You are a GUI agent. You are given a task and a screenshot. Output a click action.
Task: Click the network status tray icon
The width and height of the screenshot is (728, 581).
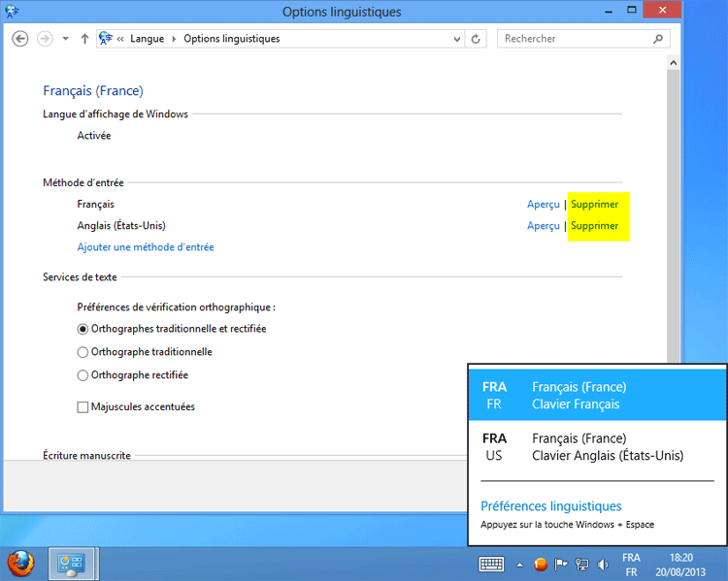(580, 564)
